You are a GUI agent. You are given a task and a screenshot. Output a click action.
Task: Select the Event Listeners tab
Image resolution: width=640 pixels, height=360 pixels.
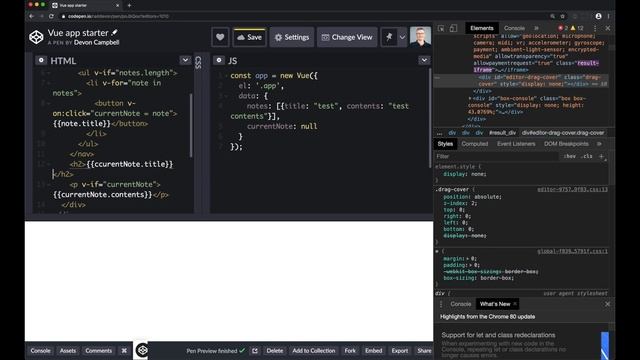(516, 144)
